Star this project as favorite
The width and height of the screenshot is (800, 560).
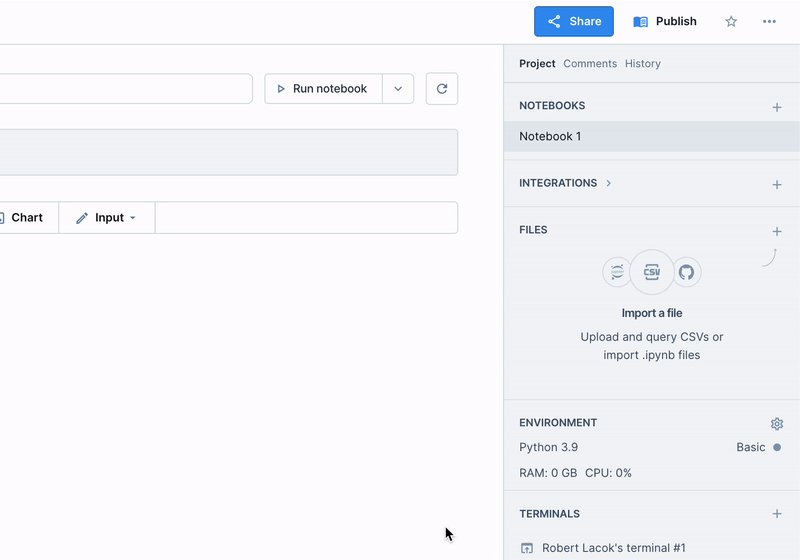pyautogui.click(x=731, y=21)
